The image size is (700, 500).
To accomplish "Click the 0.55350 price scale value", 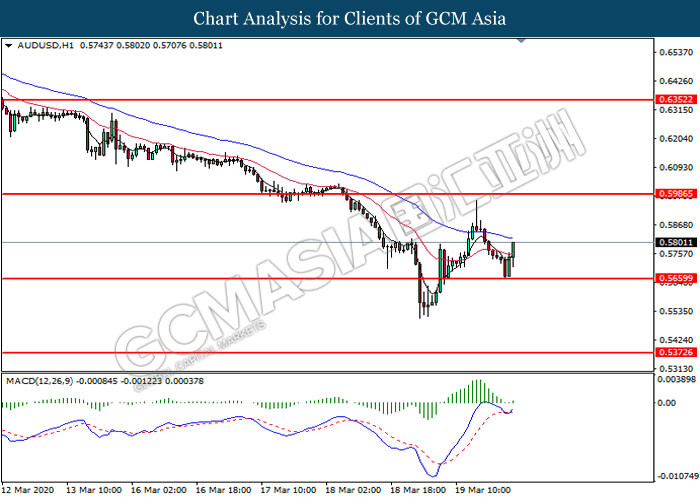I will 676,311.
